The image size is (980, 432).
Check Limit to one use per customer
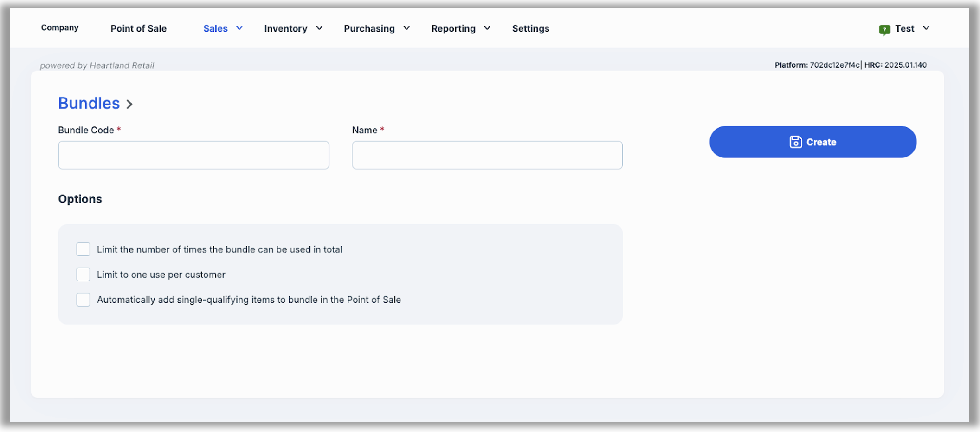coord(84,275)
